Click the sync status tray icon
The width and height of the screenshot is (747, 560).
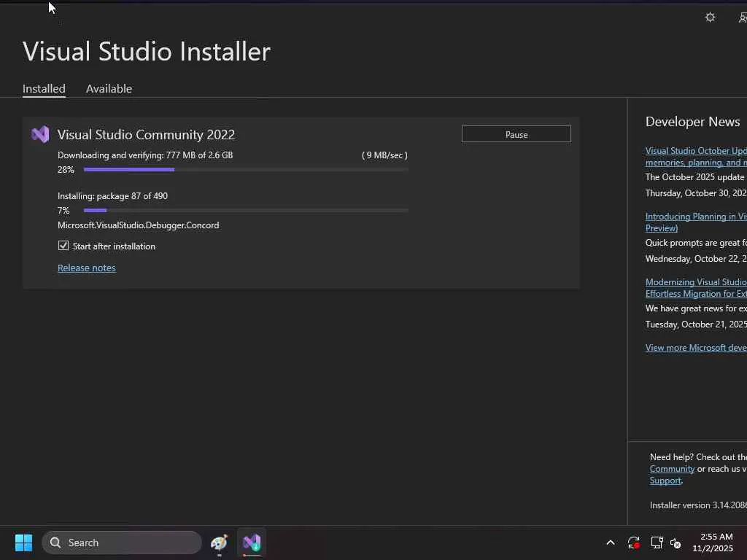coord(634,542)
